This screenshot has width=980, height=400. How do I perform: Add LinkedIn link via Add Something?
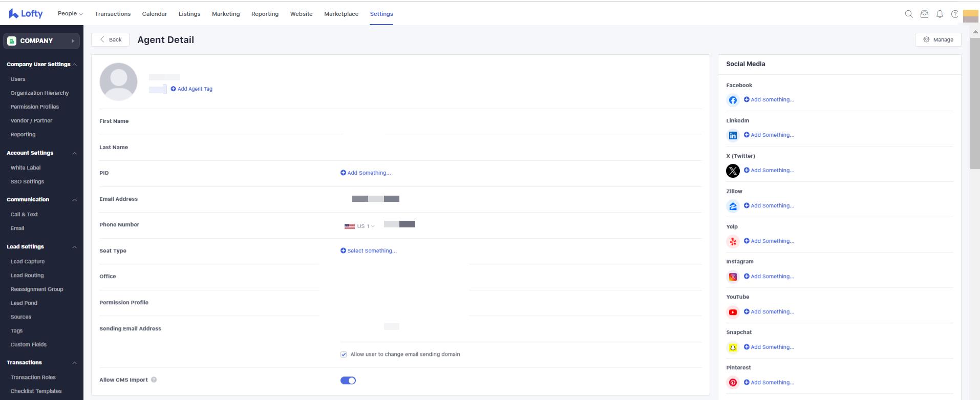point(769,135)
